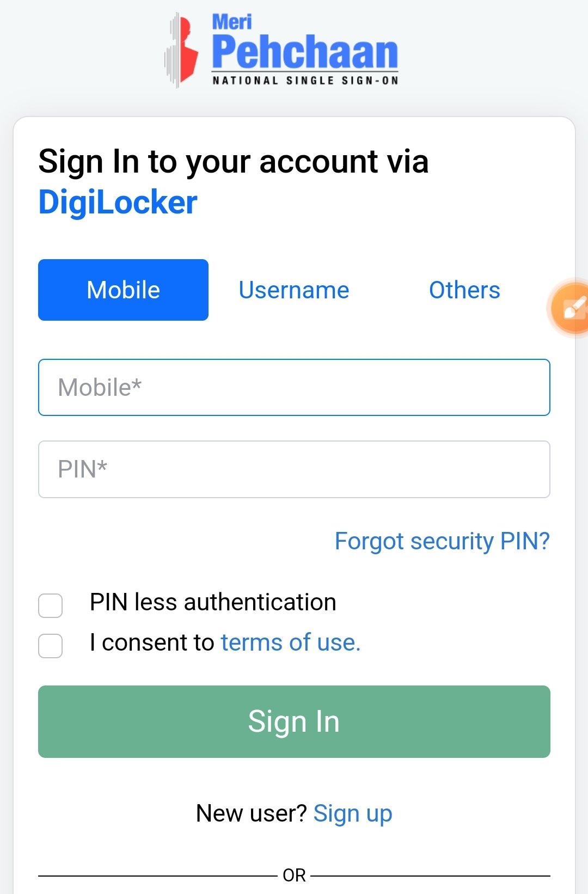Click the blue DigiLocker heading text
Viewport: 588px width, 894px height.
[x=118, y=203]
